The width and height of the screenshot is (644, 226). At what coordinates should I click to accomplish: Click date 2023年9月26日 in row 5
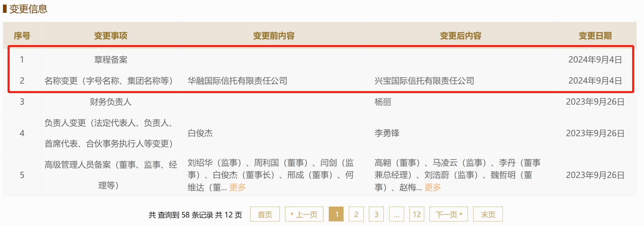595,175
